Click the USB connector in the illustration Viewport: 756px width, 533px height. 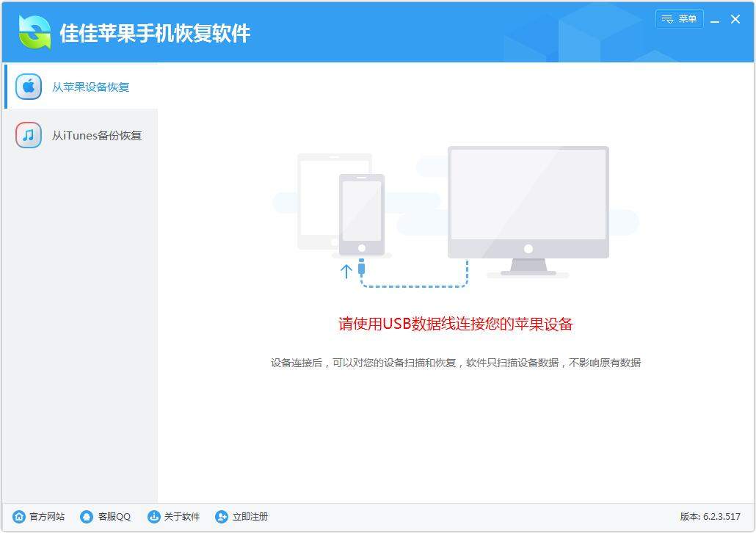point(360,269)
